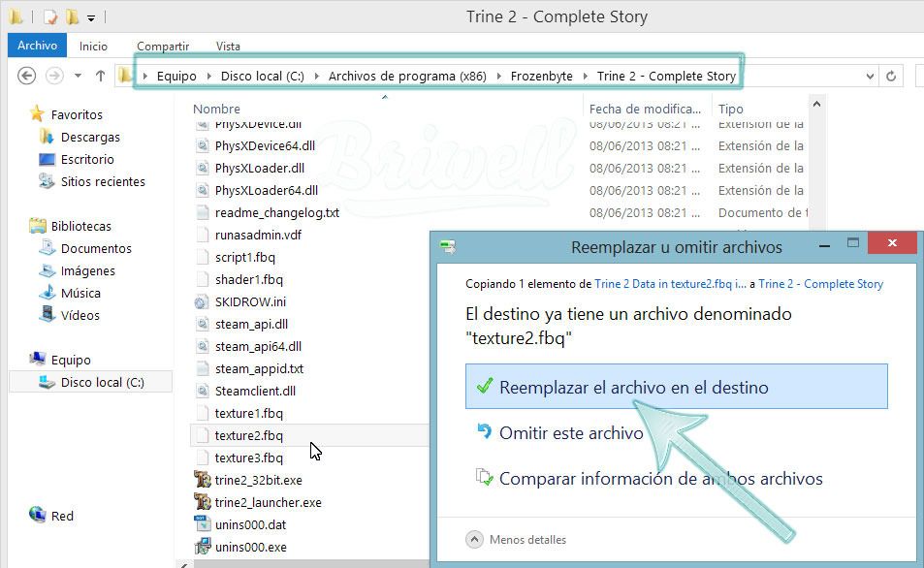Open the Archivo tab
The image size is (924, 568).
pyautogui.click(x=37, y=46)
